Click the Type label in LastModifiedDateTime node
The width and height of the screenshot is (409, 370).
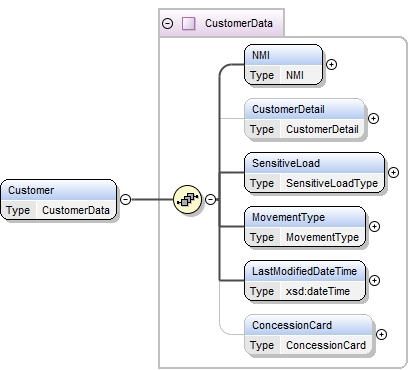[262, 291]
